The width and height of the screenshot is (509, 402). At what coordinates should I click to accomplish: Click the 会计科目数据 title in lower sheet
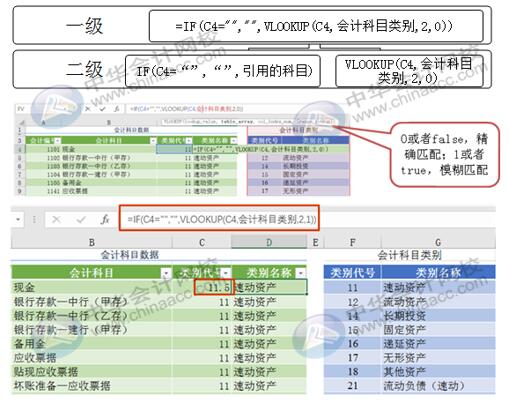click(130, 255)
